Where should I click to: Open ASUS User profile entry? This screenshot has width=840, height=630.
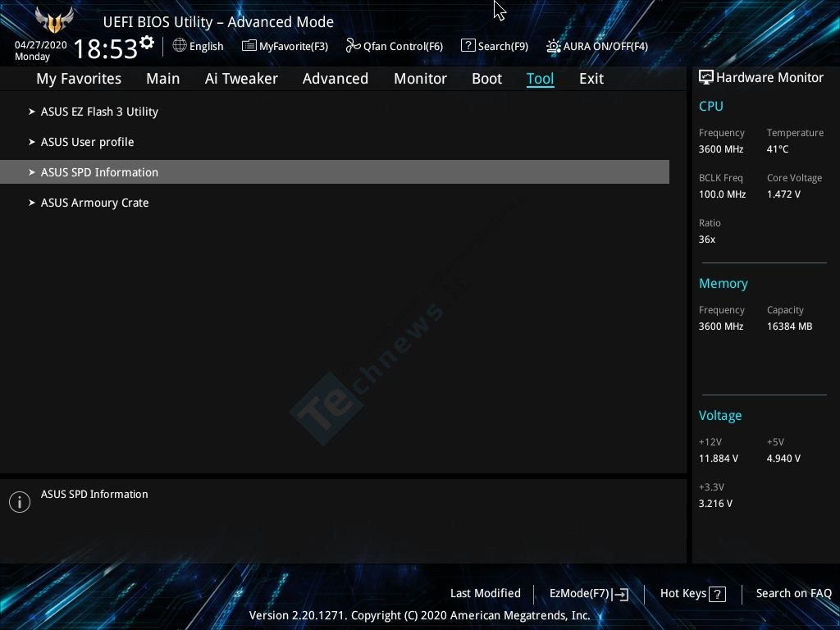point(335,142)
